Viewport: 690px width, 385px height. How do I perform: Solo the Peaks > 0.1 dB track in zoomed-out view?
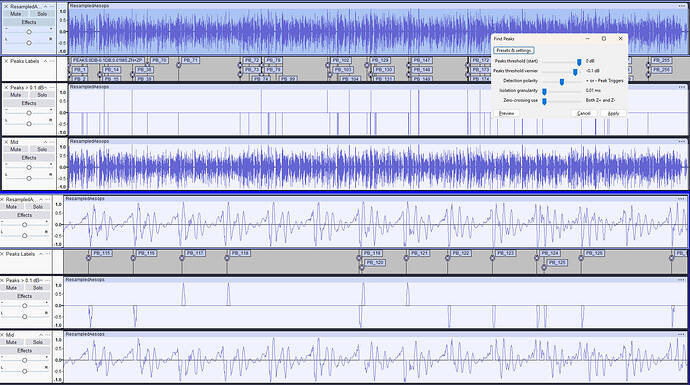pyautogui.click(x=42, y=95)
